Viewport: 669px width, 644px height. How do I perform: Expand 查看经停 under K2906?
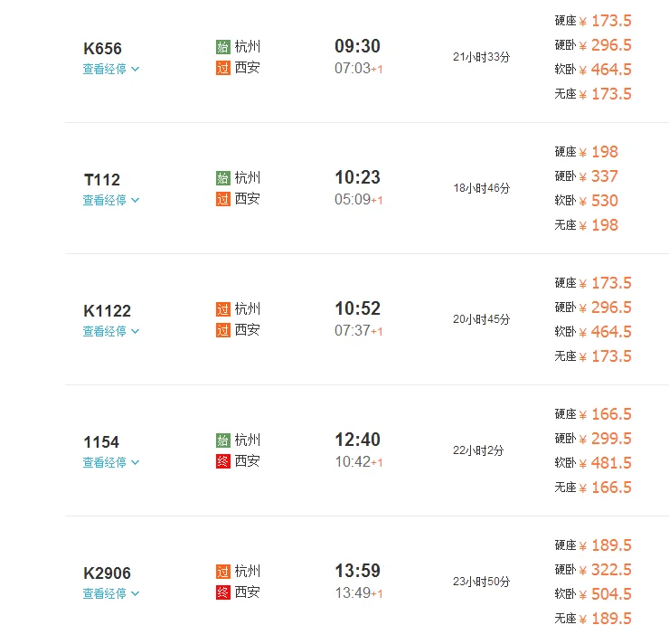[x=111, y=593]
